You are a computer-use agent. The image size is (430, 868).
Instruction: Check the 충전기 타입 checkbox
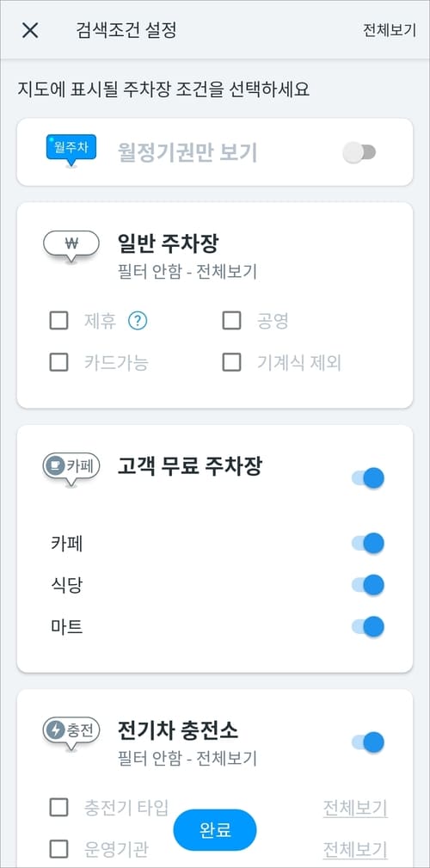coord(59,807)
